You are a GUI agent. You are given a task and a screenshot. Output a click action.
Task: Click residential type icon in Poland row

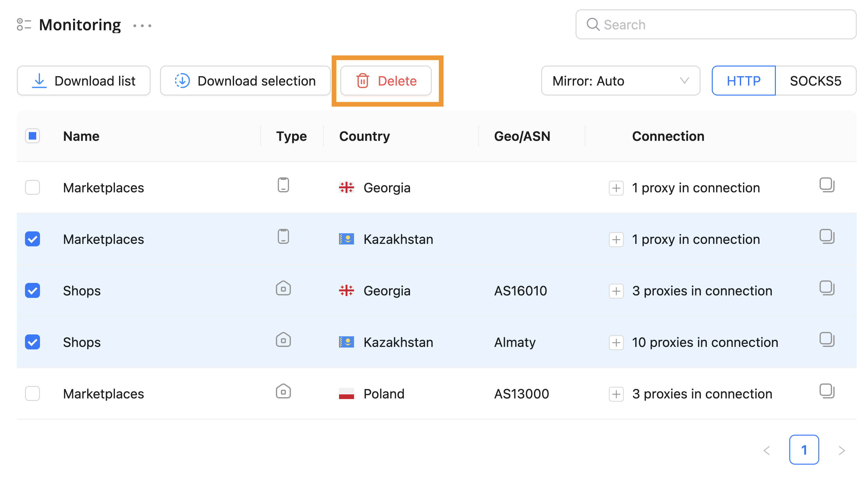pos(283,391)
